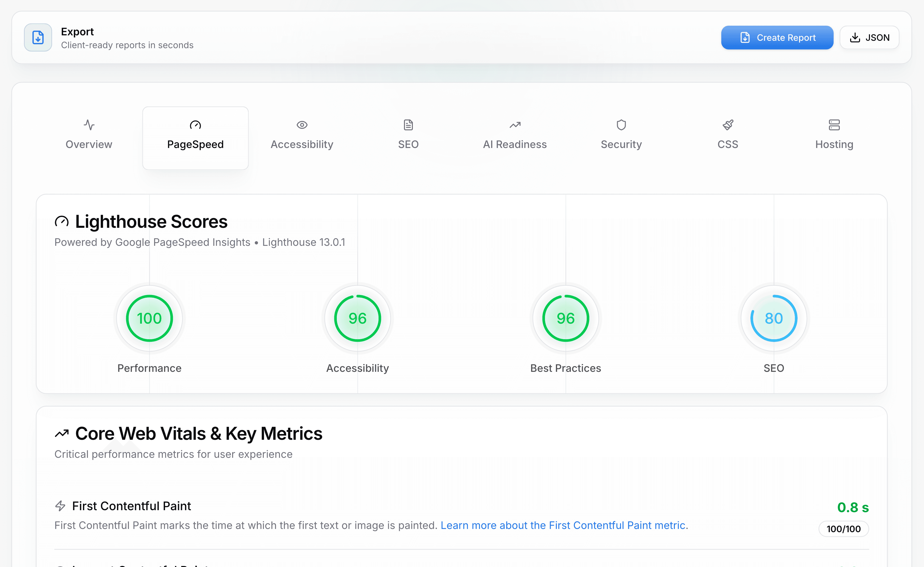Switch to the CSS tab
924x567 pixels.
coord(728,138)
